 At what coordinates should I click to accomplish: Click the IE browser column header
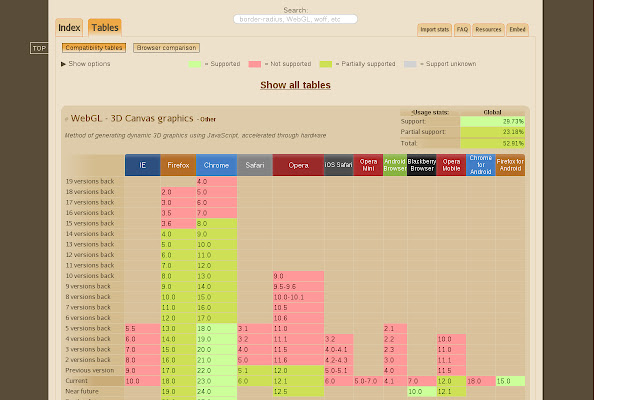pyautogui.click(x=142, y=165)
